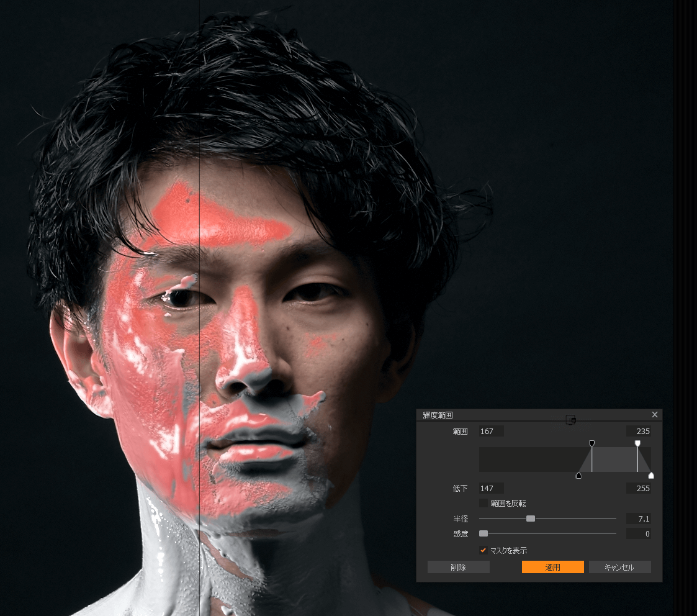Screen dimensions: 697x616
Task: Click the キャンセル button
Action: click(619, 567)
